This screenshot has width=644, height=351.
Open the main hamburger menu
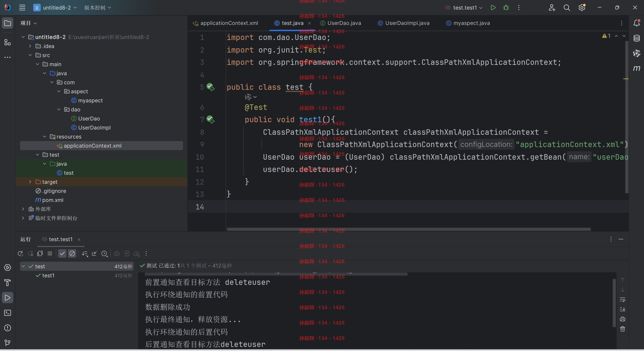[x=22, y=8]
